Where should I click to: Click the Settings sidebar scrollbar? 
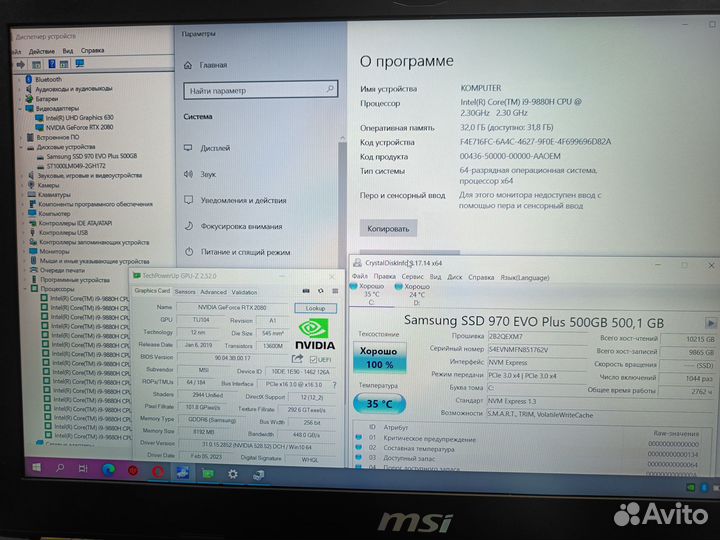coord(342,202)
